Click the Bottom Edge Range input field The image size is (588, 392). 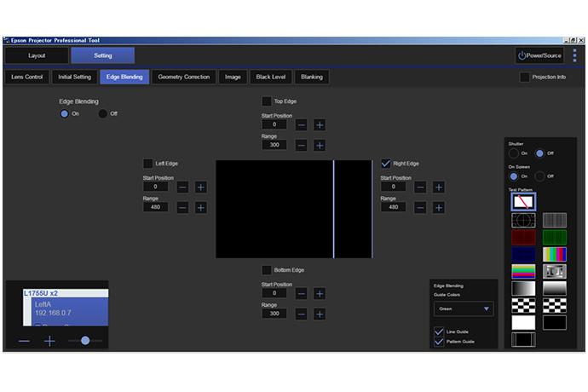274,314
